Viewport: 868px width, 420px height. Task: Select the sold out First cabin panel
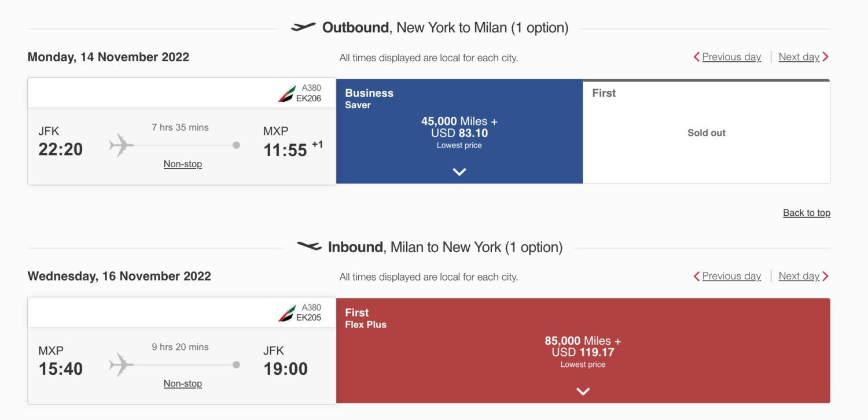pos(706,132)
